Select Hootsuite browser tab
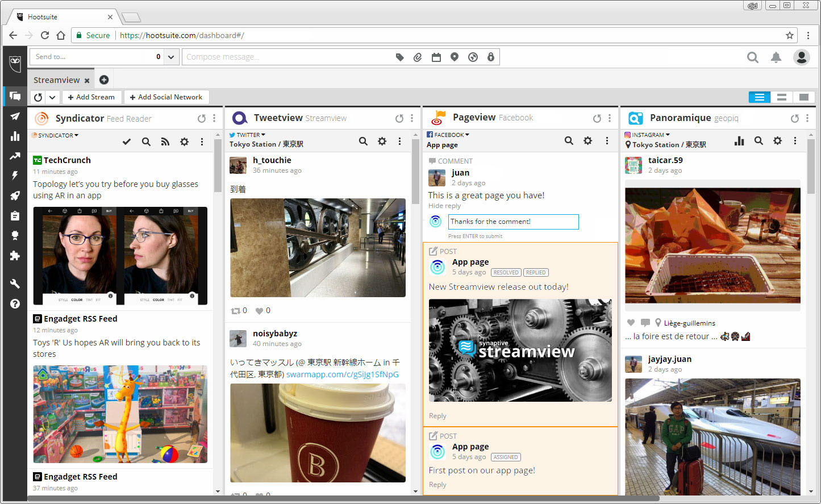 point(62,17)
